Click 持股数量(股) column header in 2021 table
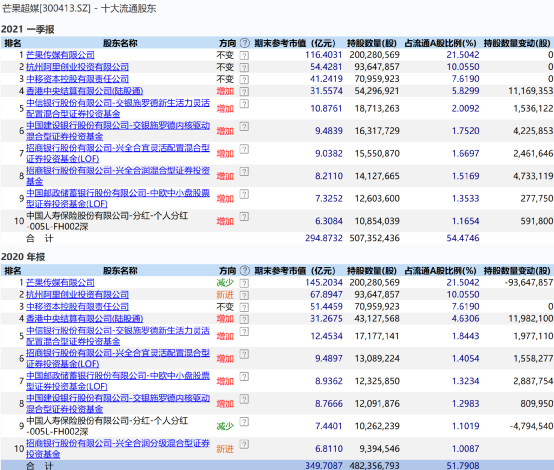This screenshot has width=554, height=470. [x=372, y=43]
